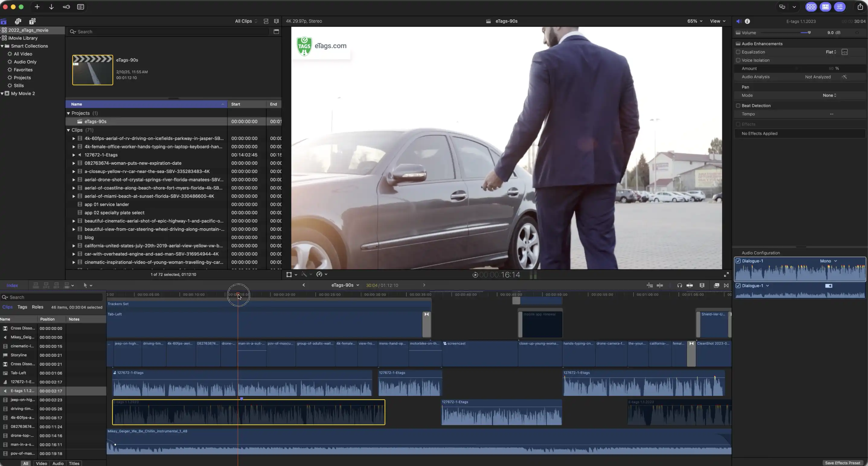Screen dimensions: 868x466
Task: Enter full screen viewer playback icon
Action: [726, 274]
